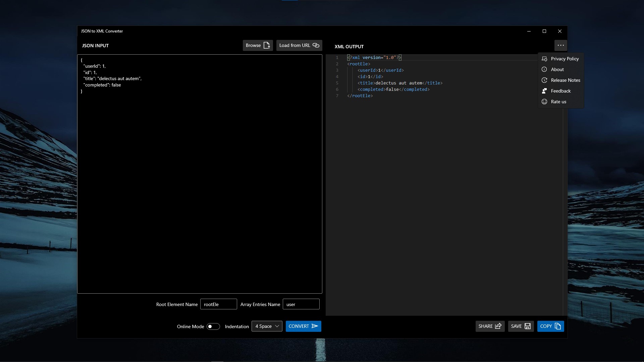Click the Browse file icon

[x=267, y=45]
